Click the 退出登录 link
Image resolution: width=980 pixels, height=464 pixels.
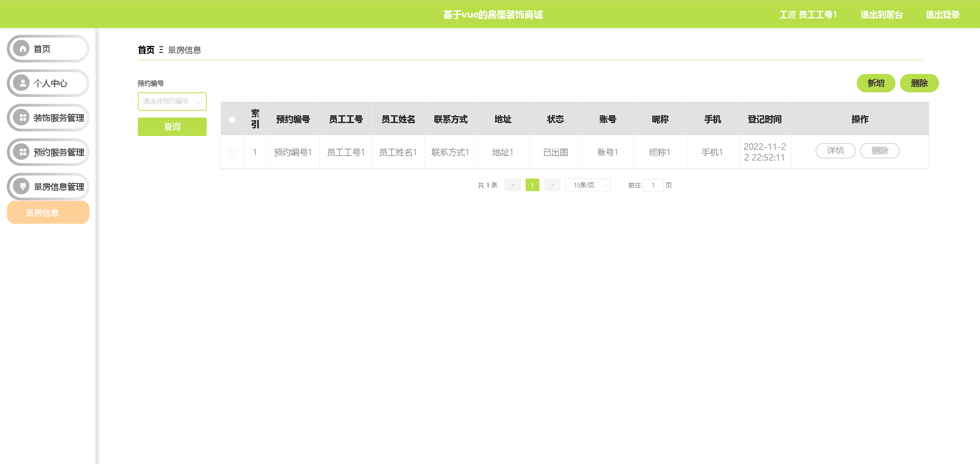coord(942,15)
